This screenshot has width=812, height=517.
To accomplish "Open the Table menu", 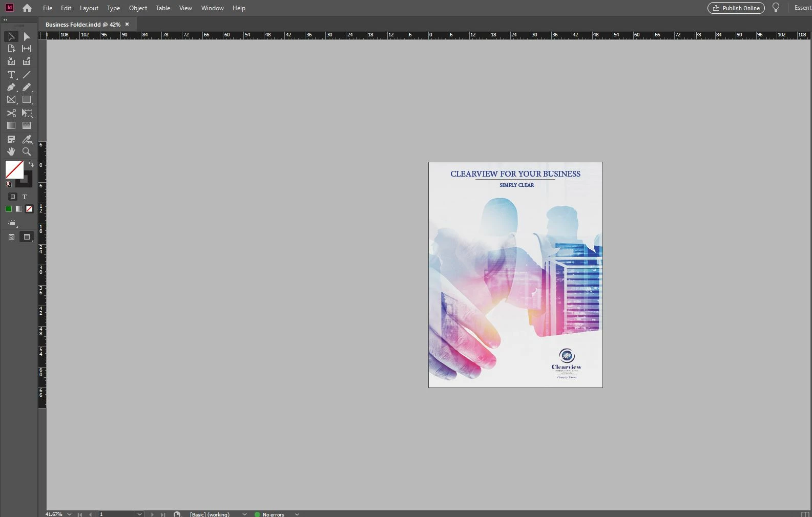I will pos(163,8).
